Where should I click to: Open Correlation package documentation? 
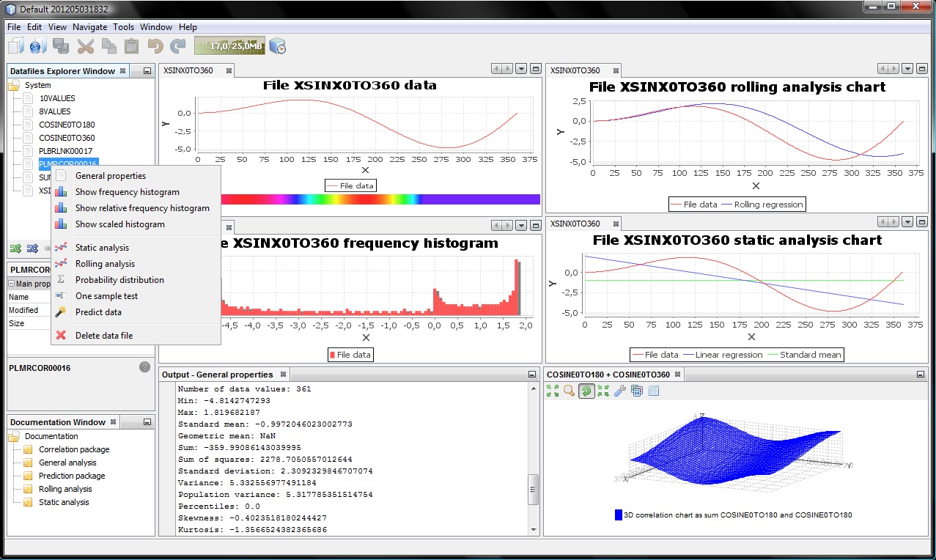click(74, 449)
